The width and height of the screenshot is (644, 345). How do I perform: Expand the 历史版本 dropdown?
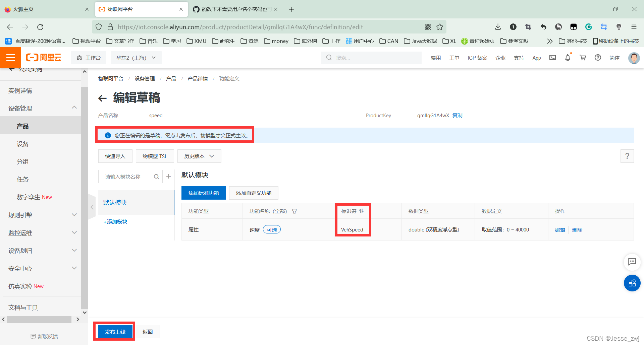199,156
